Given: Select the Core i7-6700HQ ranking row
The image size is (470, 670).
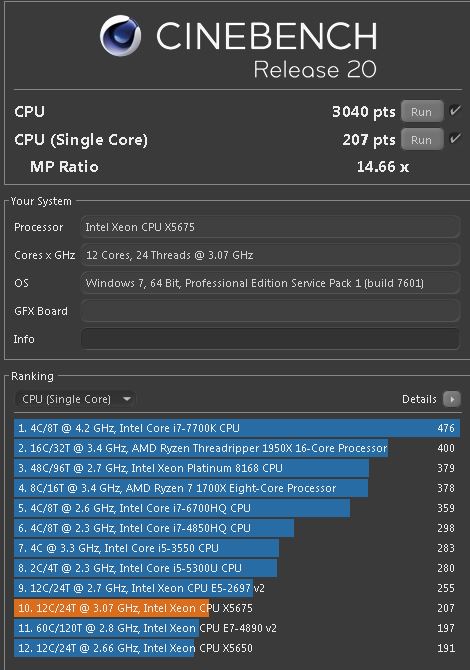Looking at the screenshot, I should click(237, 508).
